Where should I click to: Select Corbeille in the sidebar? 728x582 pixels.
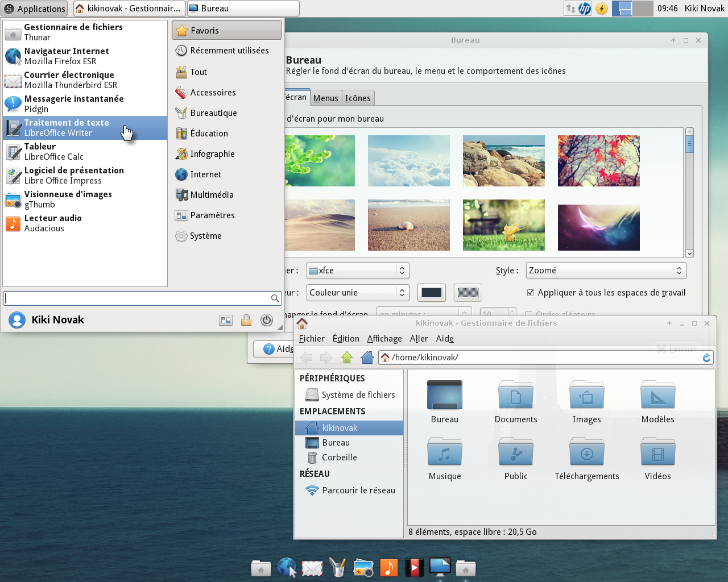click(349, 458)
